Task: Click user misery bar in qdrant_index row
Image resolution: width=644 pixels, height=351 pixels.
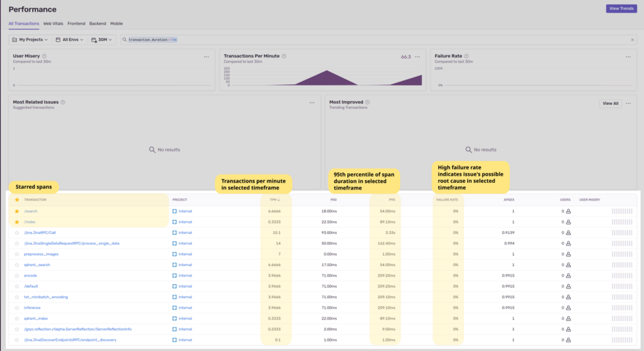Action: (x=622, y=318)
